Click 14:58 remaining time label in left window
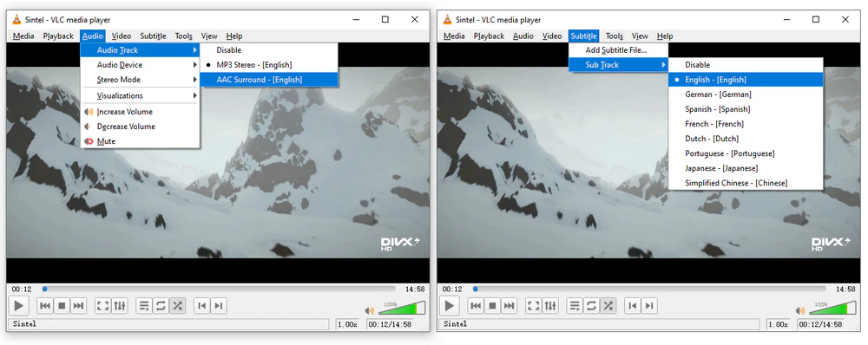Image resolution: width=868 pixels, height=345 pixels. pyautogui.click(x=414, y=289)
